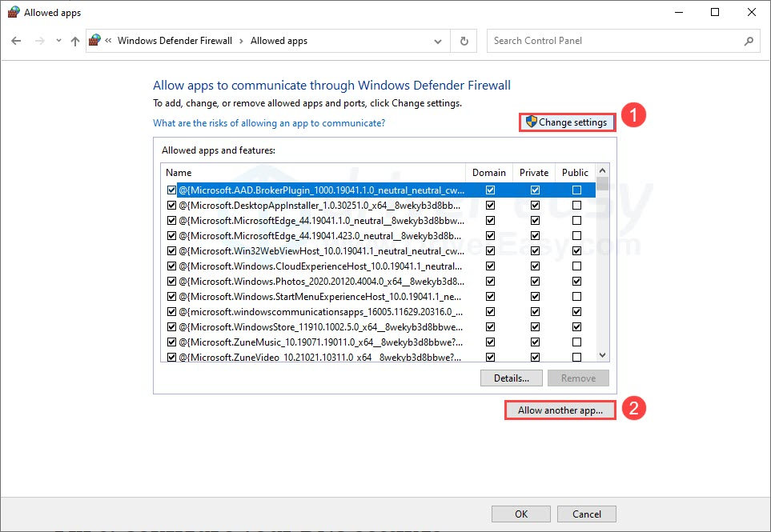Uncheck the AAD.BrokerPlugin app checkbox
The height and width of the screenshot is (532, 771).
point(171,190)
